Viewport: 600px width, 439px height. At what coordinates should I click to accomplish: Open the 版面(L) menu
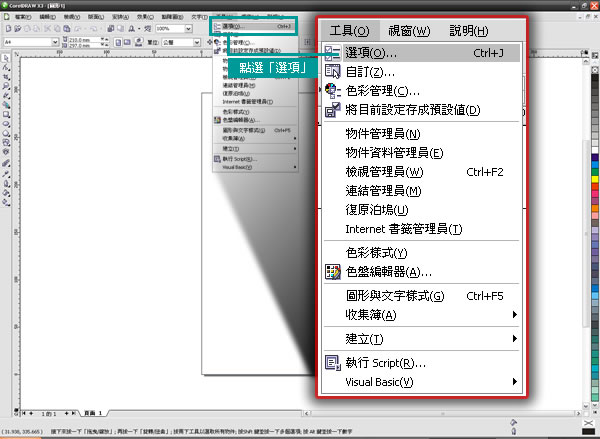coord(96,17)
